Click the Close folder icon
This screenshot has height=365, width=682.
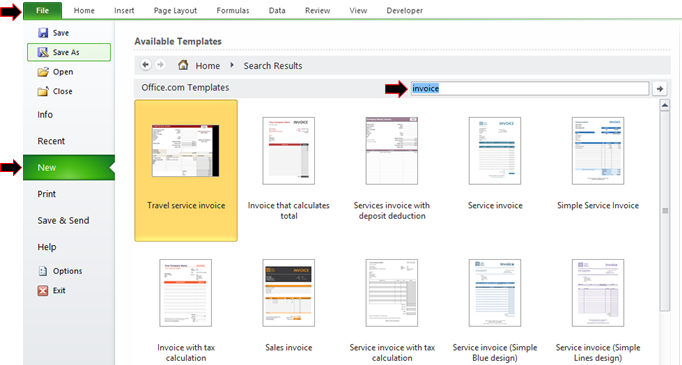43,91
